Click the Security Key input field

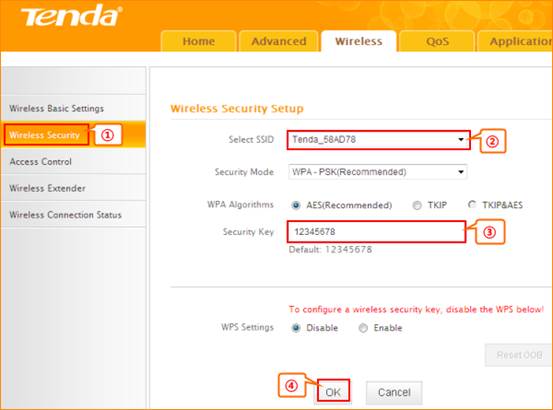[376, 232]
